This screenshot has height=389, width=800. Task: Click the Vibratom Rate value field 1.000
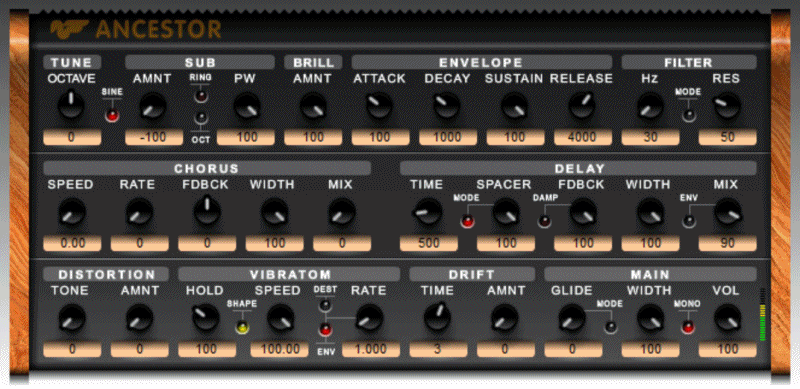point(370,349)
